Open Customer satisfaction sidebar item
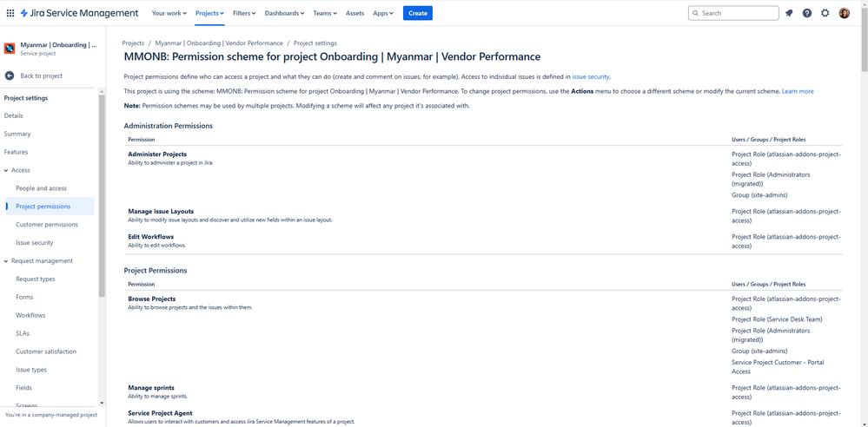This screenshot has height=427, width=868. point(47,351)
